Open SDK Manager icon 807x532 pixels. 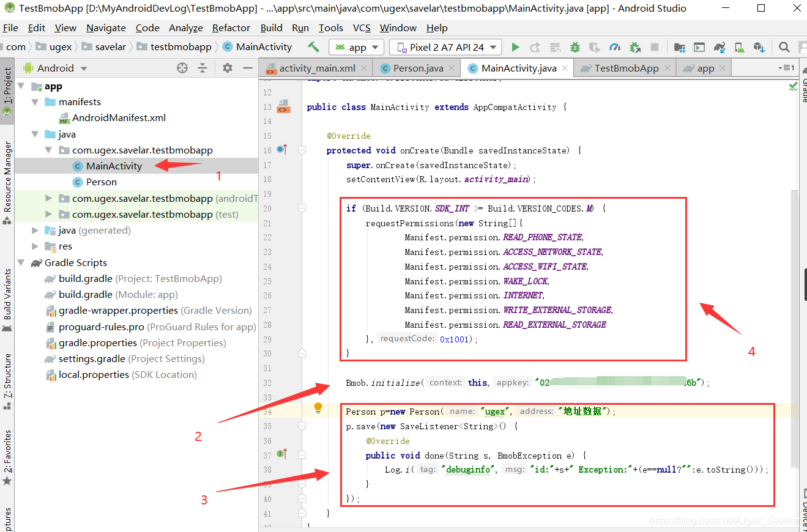759,47
